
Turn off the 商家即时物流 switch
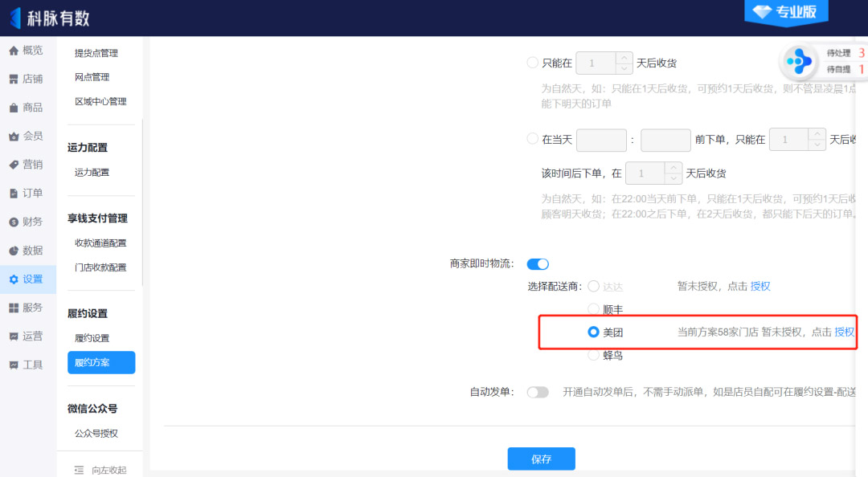point(538,264)
